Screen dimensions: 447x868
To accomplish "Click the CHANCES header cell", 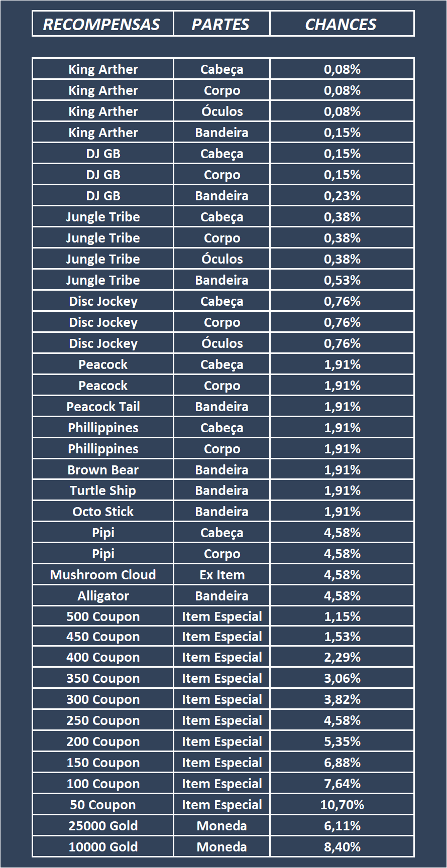I will coord(341,24).
